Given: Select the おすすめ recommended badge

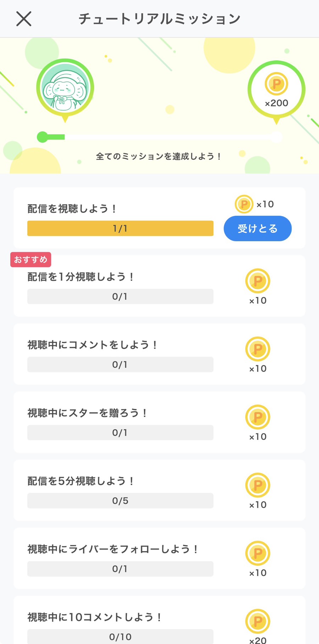Looking at the screenshot, I should tap(31, 260).
